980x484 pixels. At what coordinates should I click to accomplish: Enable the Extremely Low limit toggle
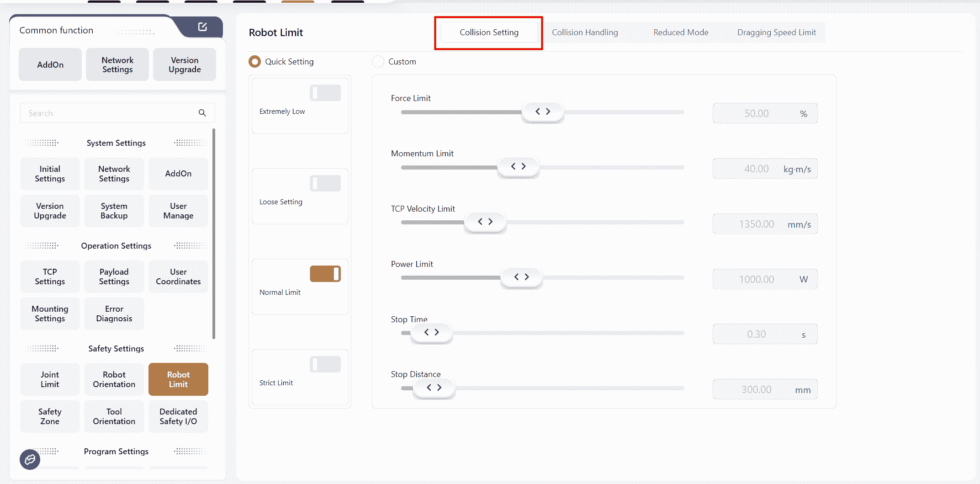[x=325, y=93]
